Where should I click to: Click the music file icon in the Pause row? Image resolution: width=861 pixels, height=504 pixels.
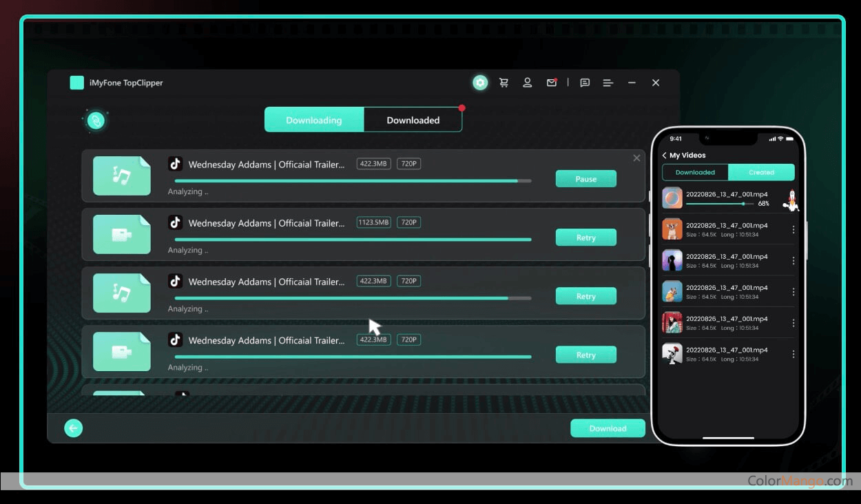122,176
